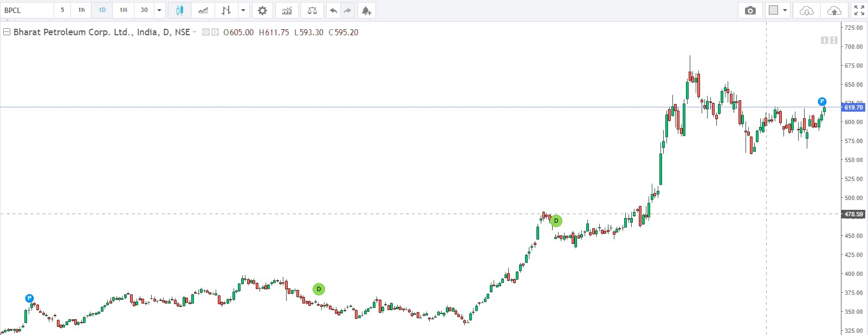Viewport: 868px width, 335px height.
Task: Click the 619.70 current price label
Action: click(x=853, y=107)
